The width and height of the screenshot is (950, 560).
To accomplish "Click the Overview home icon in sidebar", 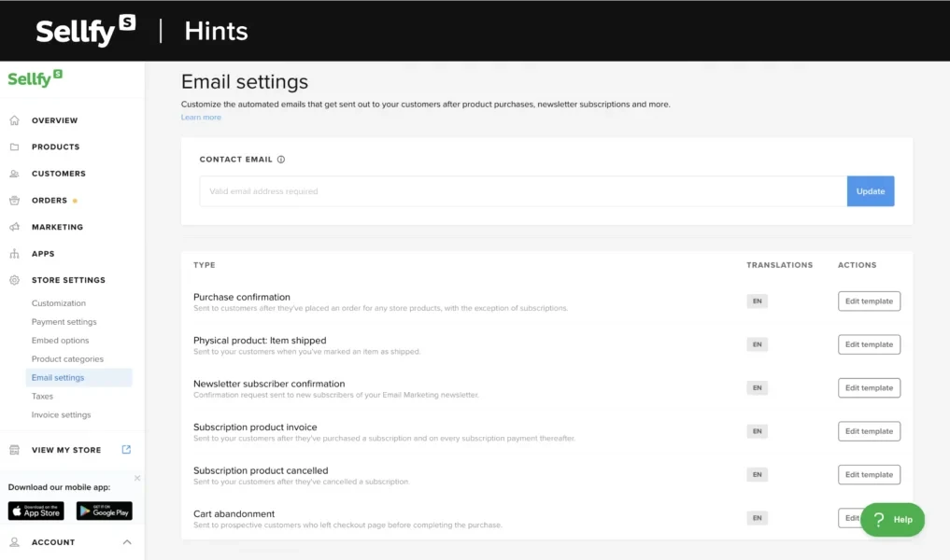I will (14, 120).
